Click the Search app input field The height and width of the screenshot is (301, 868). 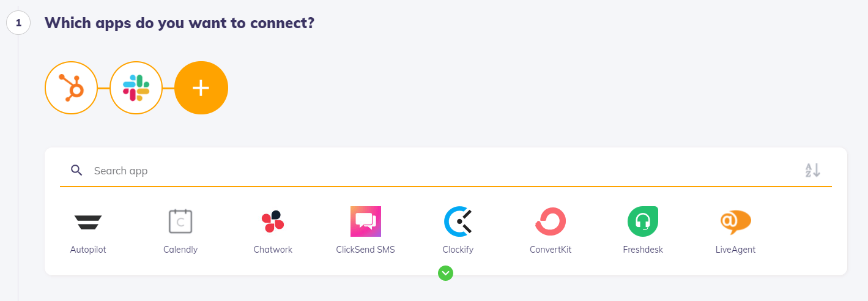[428, 171]
